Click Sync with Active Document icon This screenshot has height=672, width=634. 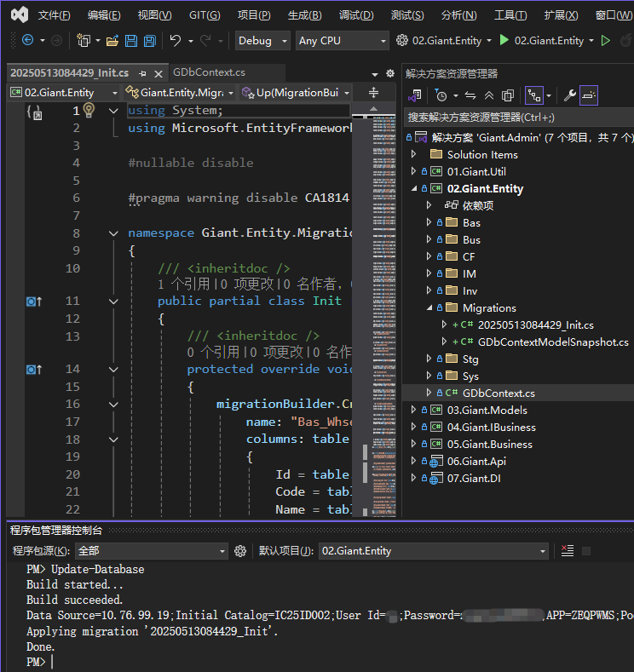(x=469, y=95)
